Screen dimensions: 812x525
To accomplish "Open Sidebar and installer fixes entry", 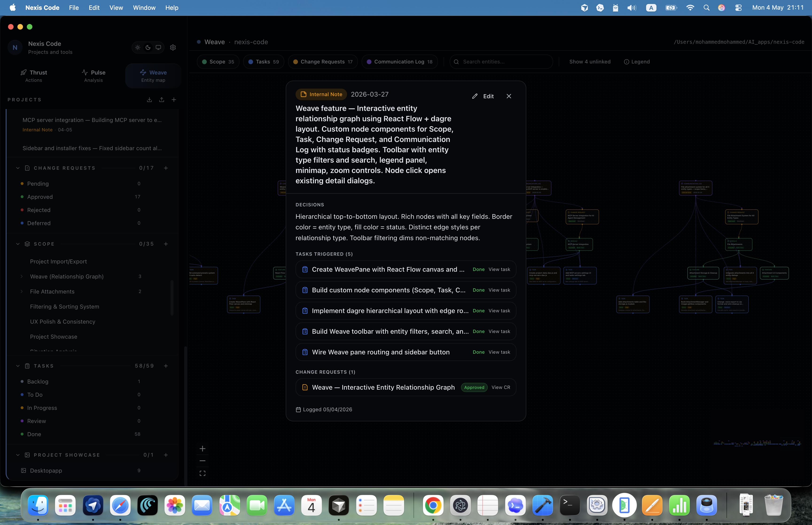I will click(x=92, y=148).
